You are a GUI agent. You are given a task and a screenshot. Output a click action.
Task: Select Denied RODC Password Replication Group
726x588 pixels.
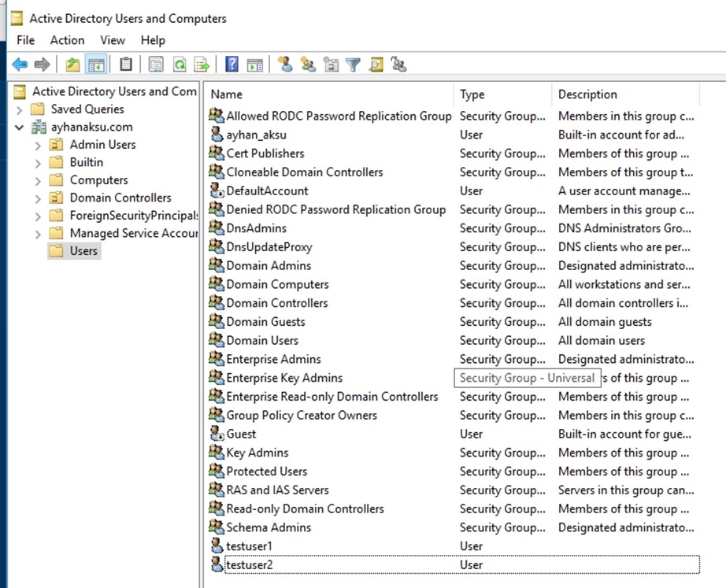(x=335, y=209)
